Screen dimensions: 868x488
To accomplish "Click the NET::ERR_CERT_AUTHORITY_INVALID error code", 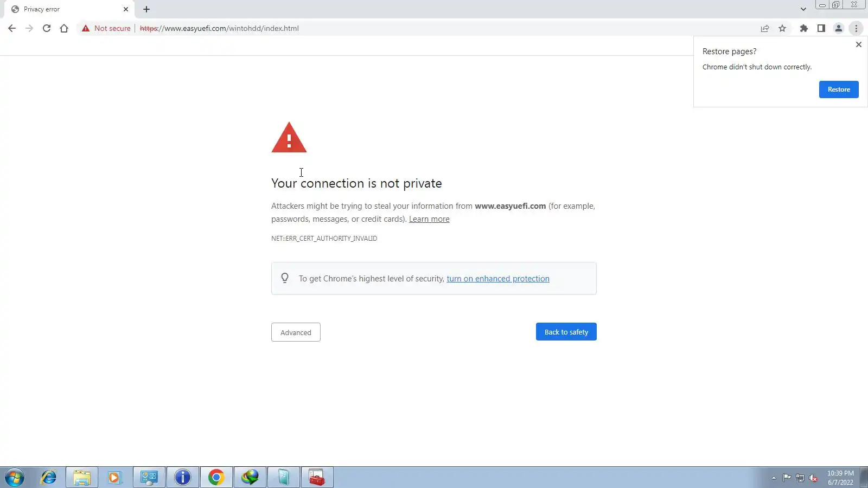I will pyautogui.click(x=324, y=239).
